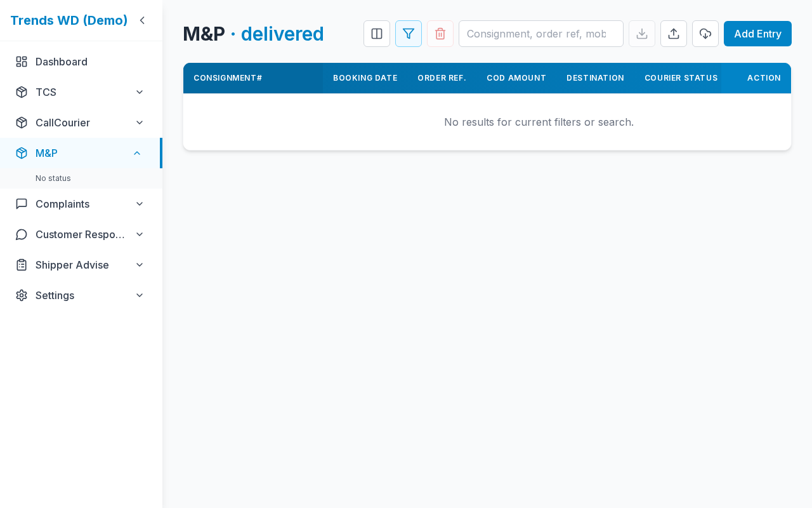This screenshot has width=812, height=508.
Task: Click the red trash delete icon
Action: (x=440, y=34)
